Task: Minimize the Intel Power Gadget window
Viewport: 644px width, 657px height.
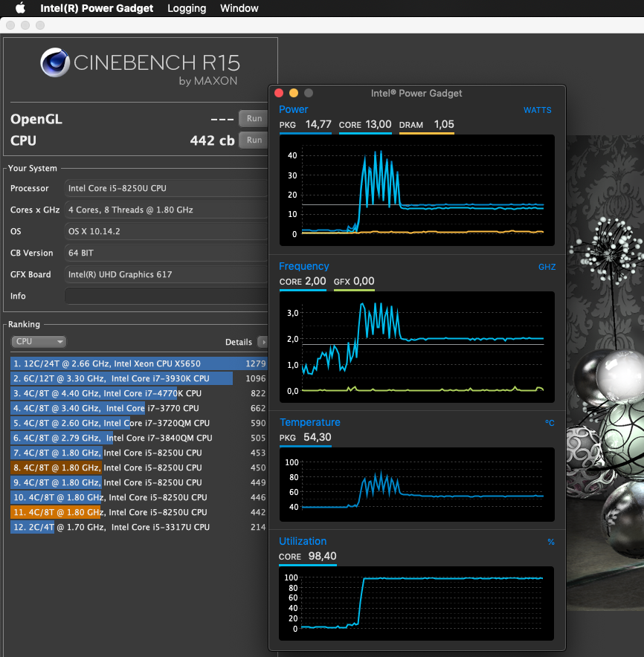Action: 294,93
